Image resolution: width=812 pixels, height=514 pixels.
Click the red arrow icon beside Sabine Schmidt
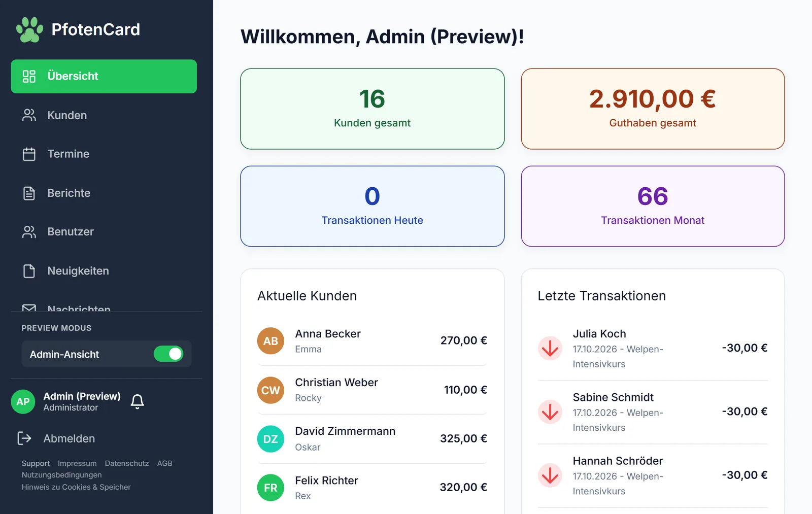[x=550, y=412]
